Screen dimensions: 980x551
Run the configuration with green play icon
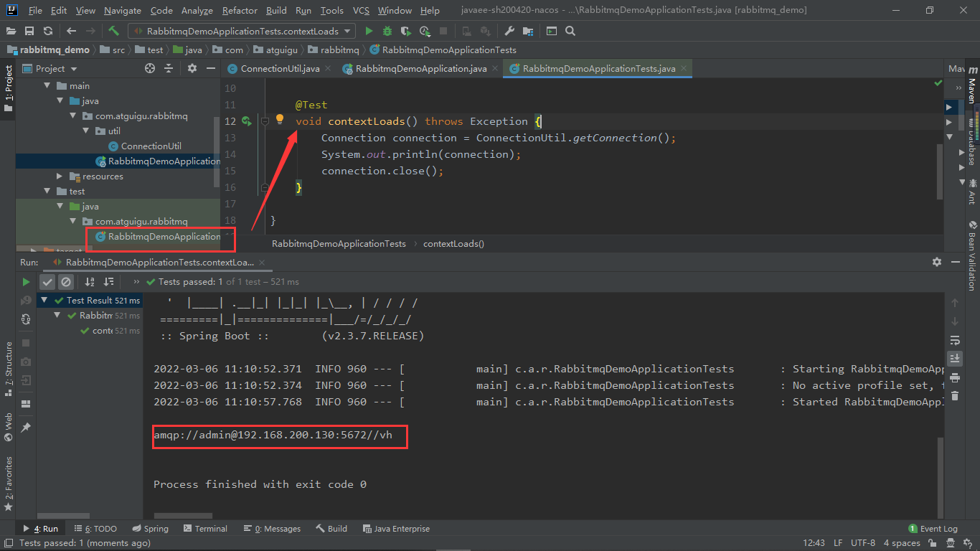coord(369,31)
